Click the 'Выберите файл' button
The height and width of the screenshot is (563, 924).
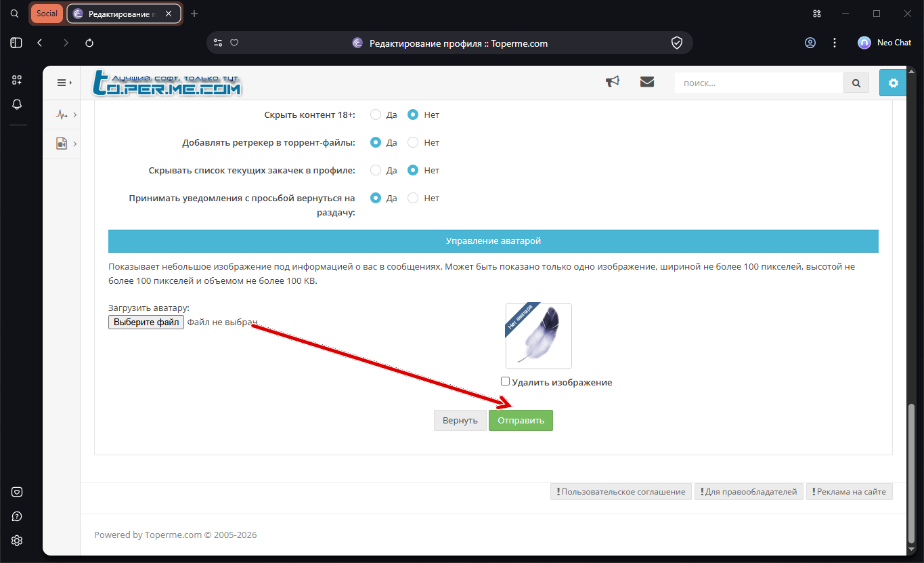[146, 322]
